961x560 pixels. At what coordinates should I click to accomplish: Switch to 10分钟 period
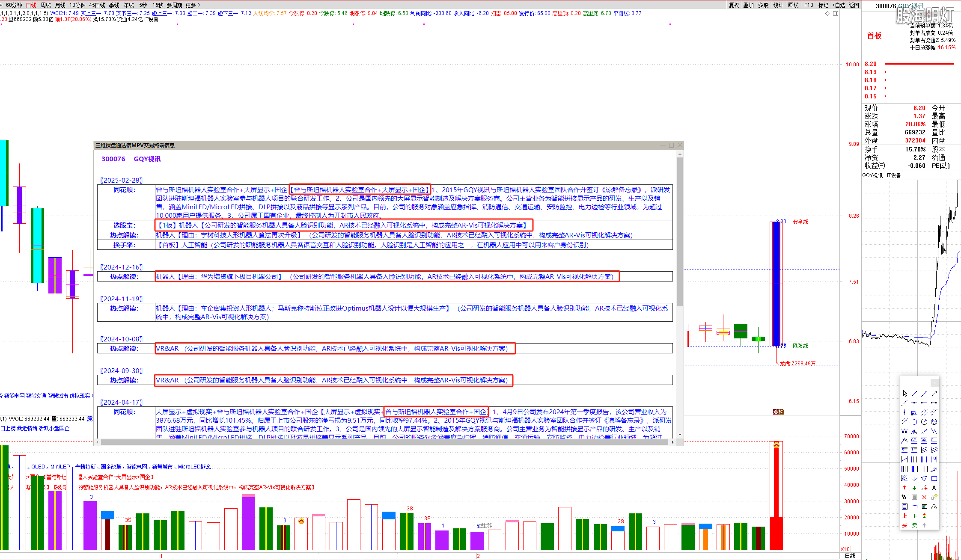(x=77, y=5)
